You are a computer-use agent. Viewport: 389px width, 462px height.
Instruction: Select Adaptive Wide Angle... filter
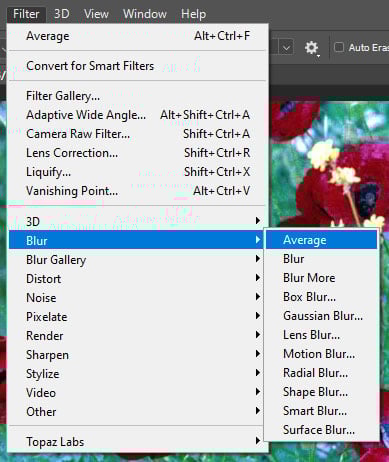(138, 115)
